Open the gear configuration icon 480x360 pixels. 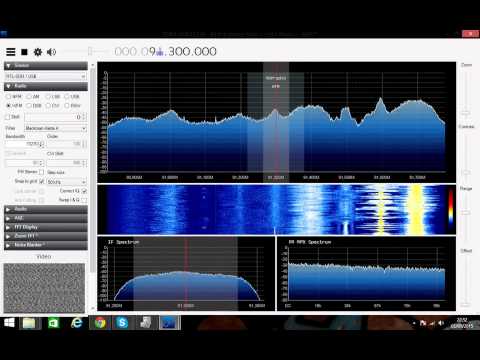coord(38,52)
